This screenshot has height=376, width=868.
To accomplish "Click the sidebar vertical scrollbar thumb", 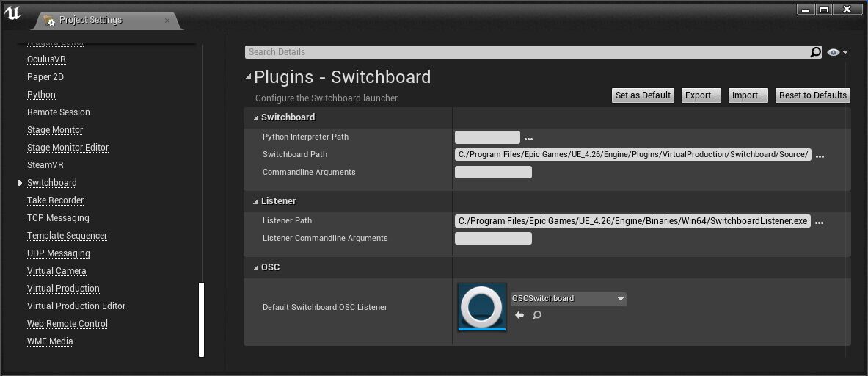I will [x=202, y=319].
